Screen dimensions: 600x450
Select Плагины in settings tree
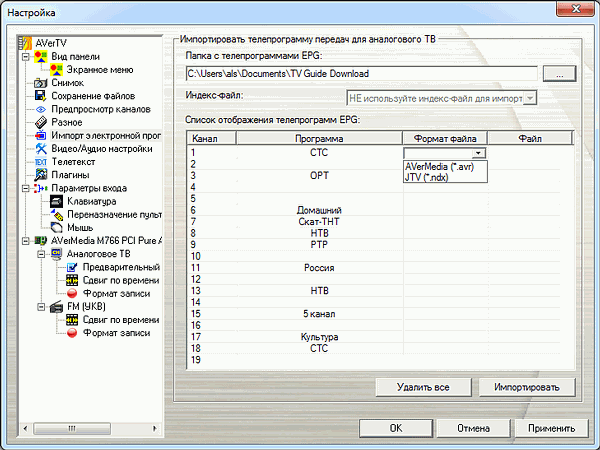tap(70, 175)
